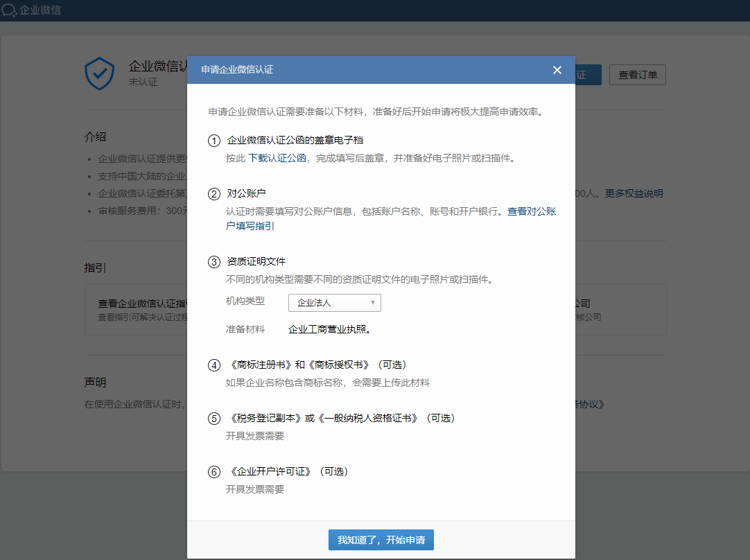
Task: Click the step ④ circle beside 商标注册书
Action: tap(213, 365)
